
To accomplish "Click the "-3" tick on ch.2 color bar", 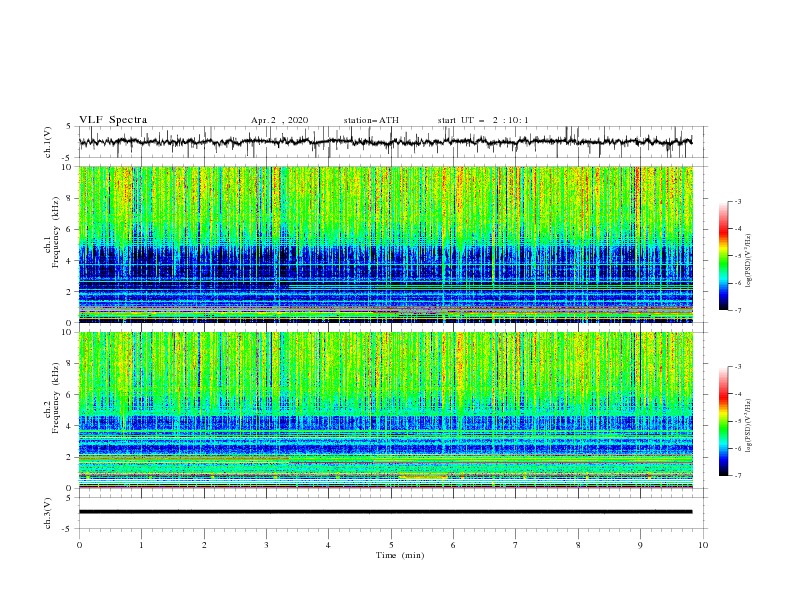I will pyautogui.click(x=738, y=367).
